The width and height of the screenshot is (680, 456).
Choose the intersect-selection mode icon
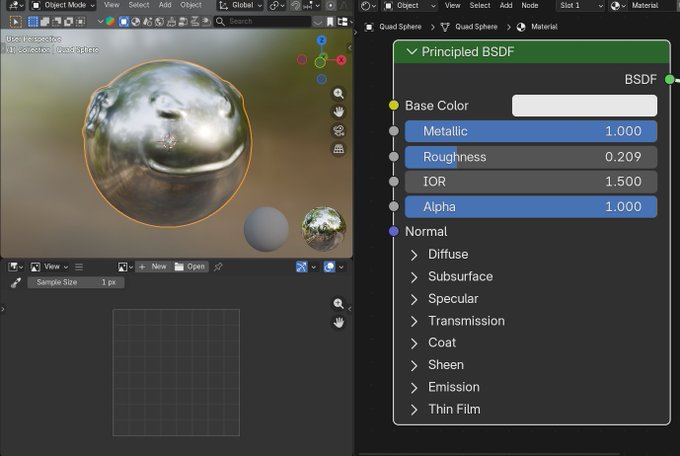pyautogui.click(x=80, y=21)
